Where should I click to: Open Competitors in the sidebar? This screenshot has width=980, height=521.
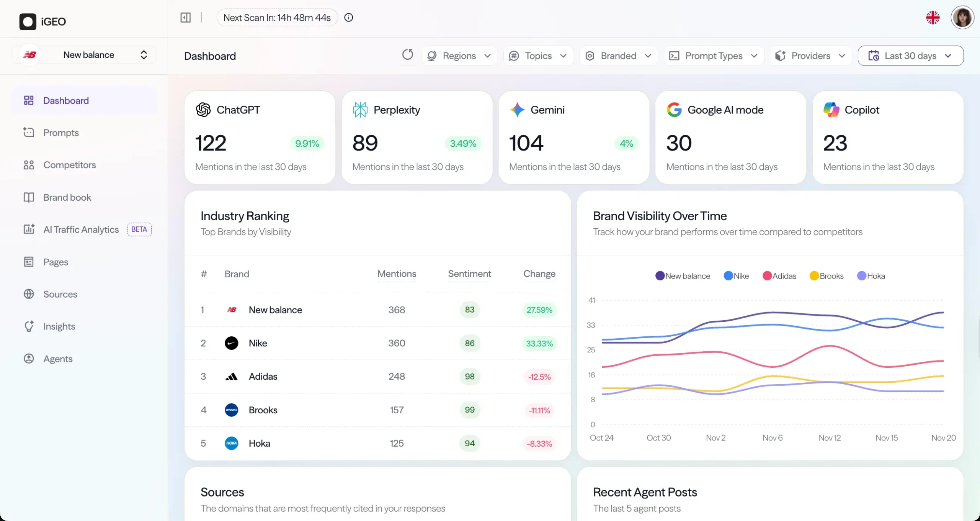point(69,165)
